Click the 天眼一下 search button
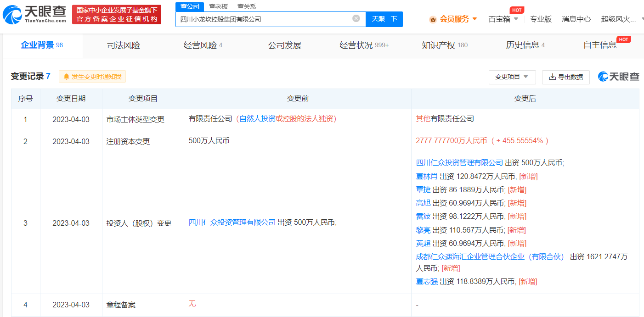This screenshot has width=644, height=317. (x=384, y=19)
